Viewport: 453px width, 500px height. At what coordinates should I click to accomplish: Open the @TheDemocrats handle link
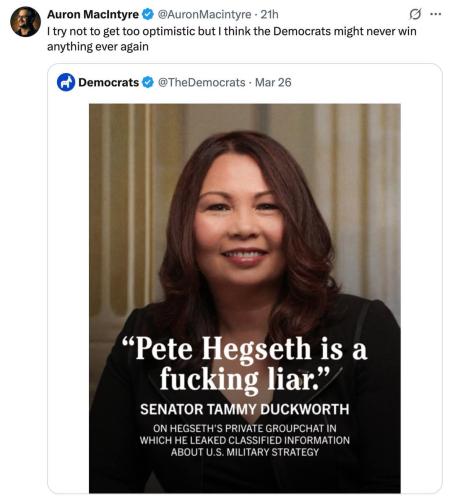tap(201, 82)
